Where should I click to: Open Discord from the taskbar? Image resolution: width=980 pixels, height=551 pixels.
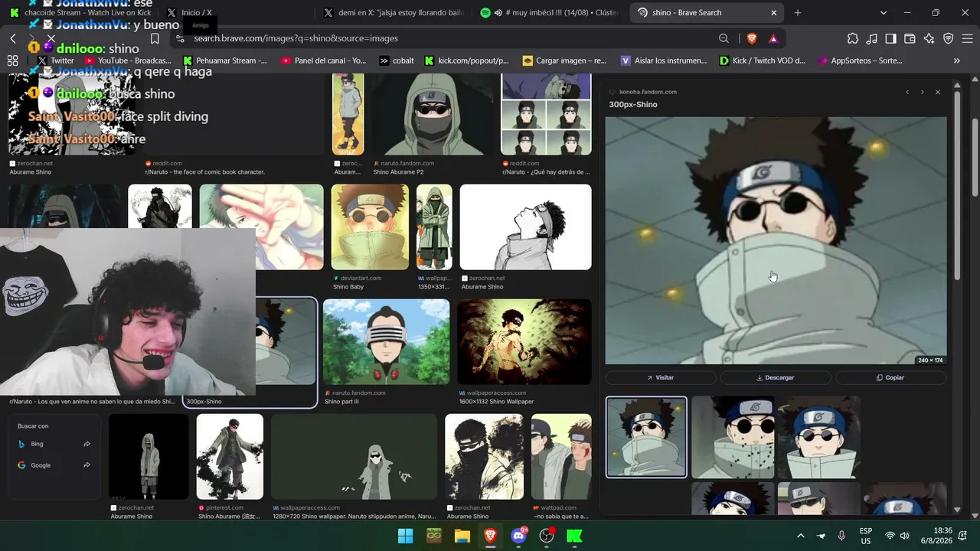(518, 536)
